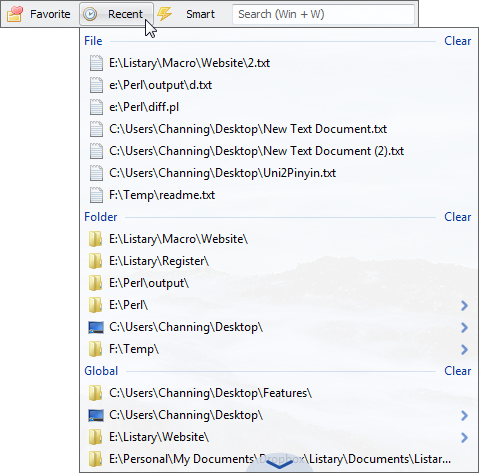Image resolution: width=479 pixels, height=473 pixels.
Task: Expand the F:\Temp\ folder submenu arrow
Action: click(464, 349)
